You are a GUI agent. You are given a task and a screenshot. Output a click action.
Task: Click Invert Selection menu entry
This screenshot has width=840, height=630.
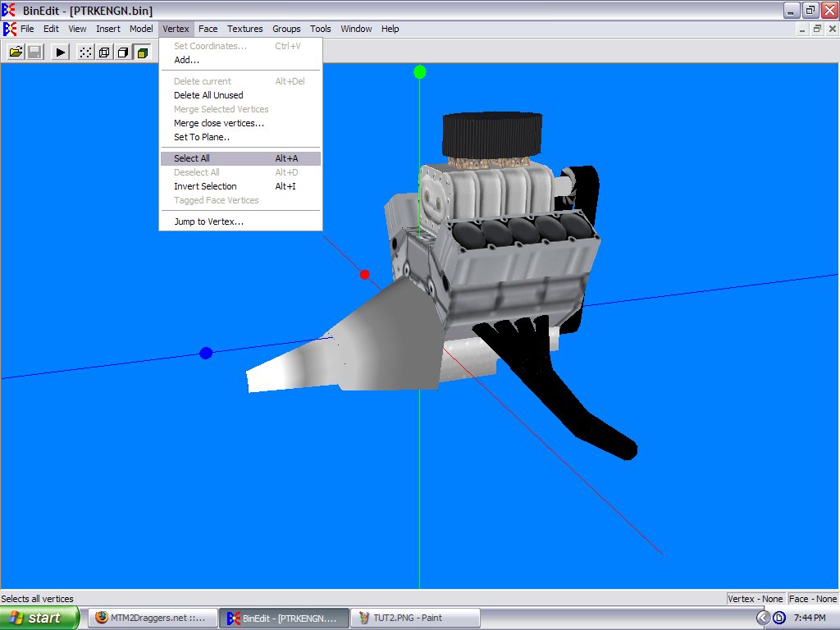(205, 186)
